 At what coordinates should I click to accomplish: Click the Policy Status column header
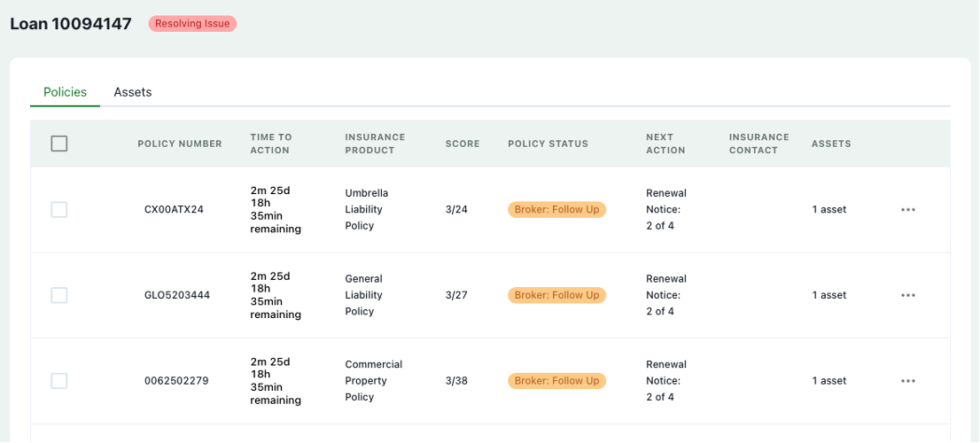click(x=548, y=144)
